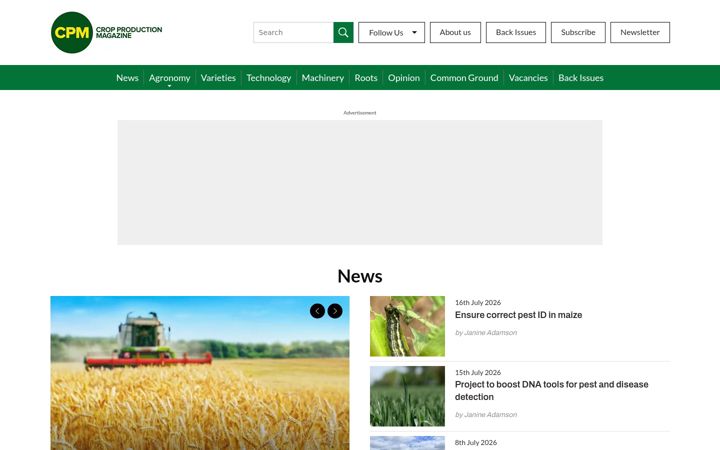Screen dimensions: 720x450
Task: Open 'Project to boost DNA tools' article
Action: point(551,391)
